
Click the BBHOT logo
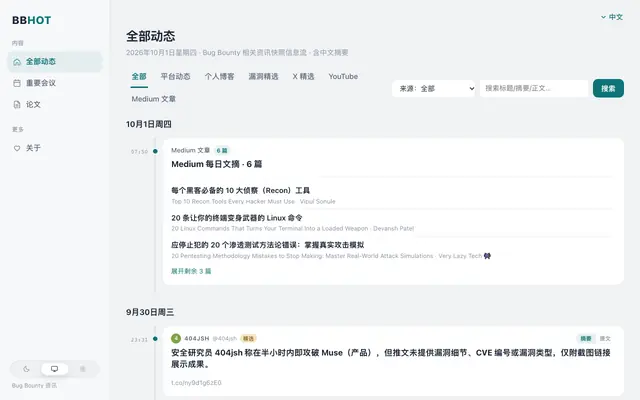point(31,20)
